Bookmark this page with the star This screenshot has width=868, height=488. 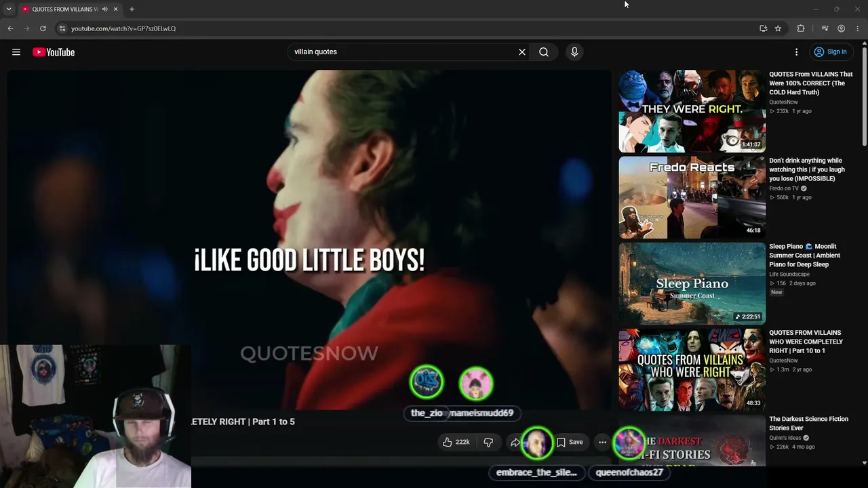[778, 28]
